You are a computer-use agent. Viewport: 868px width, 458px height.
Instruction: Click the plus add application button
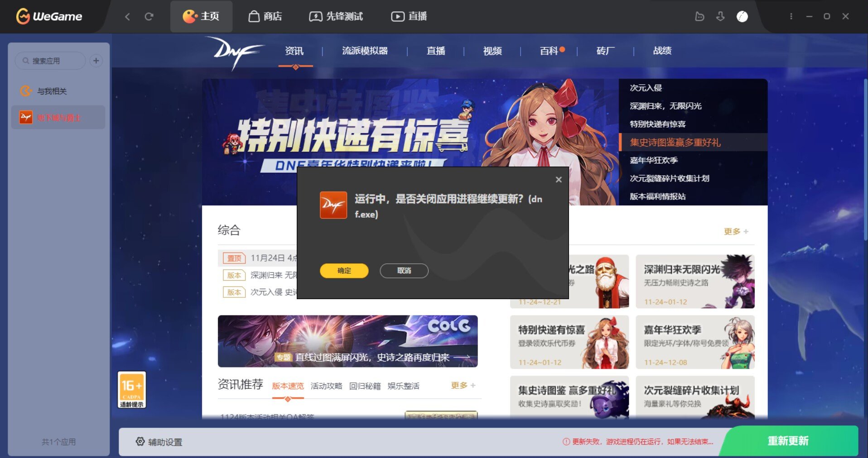tap(96, 61)
